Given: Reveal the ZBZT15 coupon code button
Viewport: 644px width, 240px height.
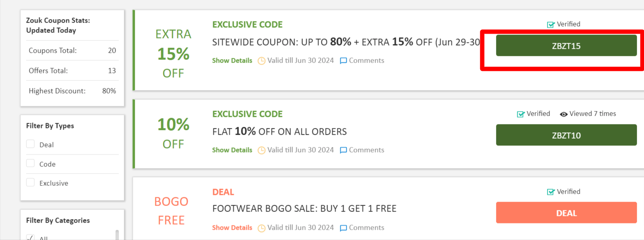Looking at the screenshot, I should (x=566, y=46).
